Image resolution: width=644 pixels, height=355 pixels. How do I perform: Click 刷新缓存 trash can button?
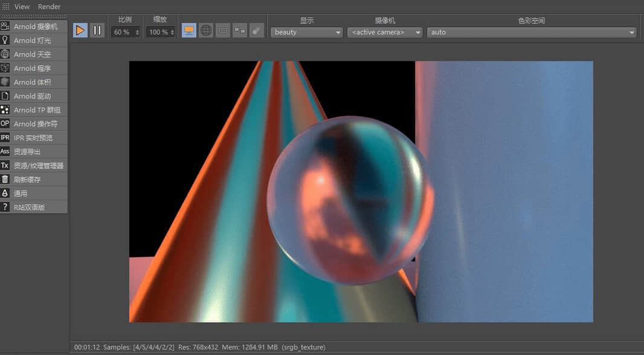click(x=5, y=180)
